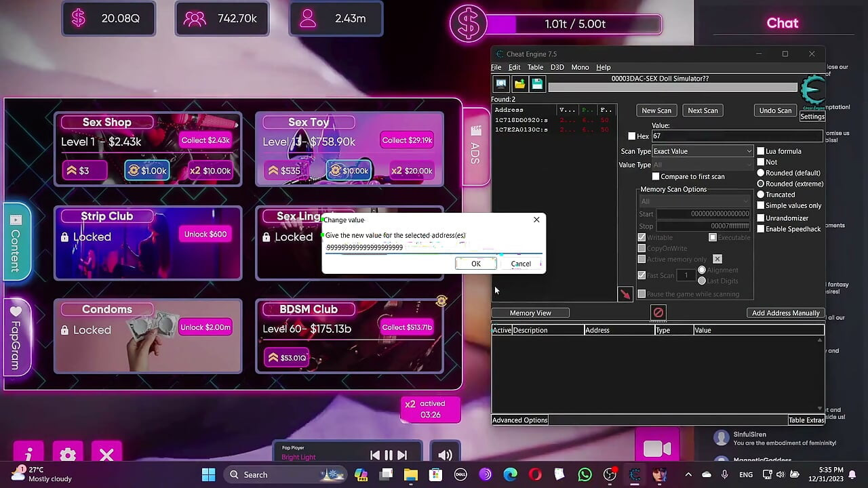This screenshot has height=488, width=868.
Task: Click Add Address Manually
Action: 786,313
